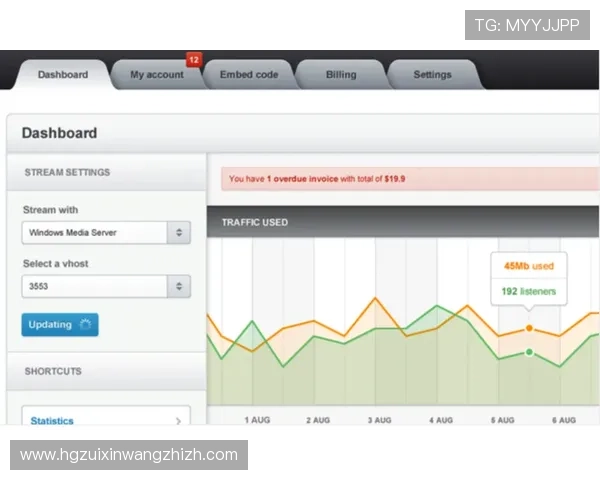Open the Billing tab
This screenshot has height=480, width=600.
[340, 75]
